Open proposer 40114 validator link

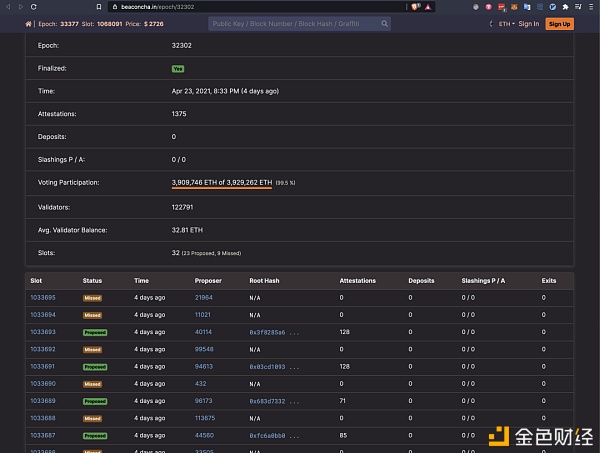203,332
